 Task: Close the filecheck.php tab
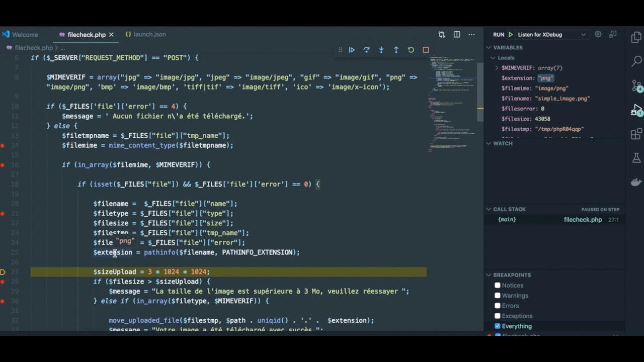[111, 35]
